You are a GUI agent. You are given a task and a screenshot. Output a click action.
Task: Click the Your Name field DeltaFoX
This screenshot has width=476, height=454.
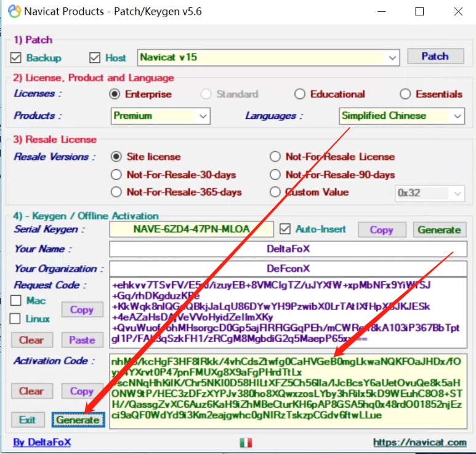288,249
